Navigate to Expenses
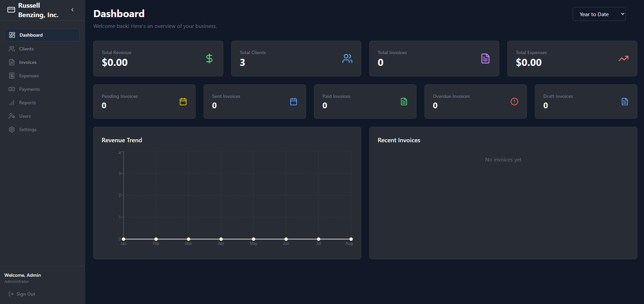The image size is (644, 304). point(42,76)
